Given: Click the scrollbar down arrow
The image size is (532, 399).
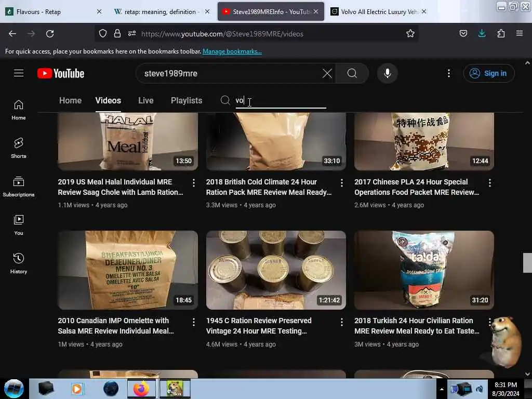Looking at the screenshot, I should 527,374.
